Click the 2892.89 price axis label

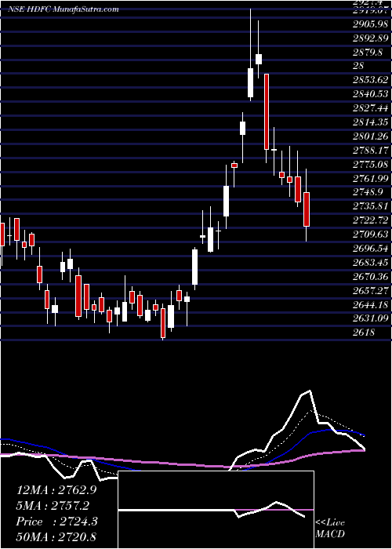(371, 38)
